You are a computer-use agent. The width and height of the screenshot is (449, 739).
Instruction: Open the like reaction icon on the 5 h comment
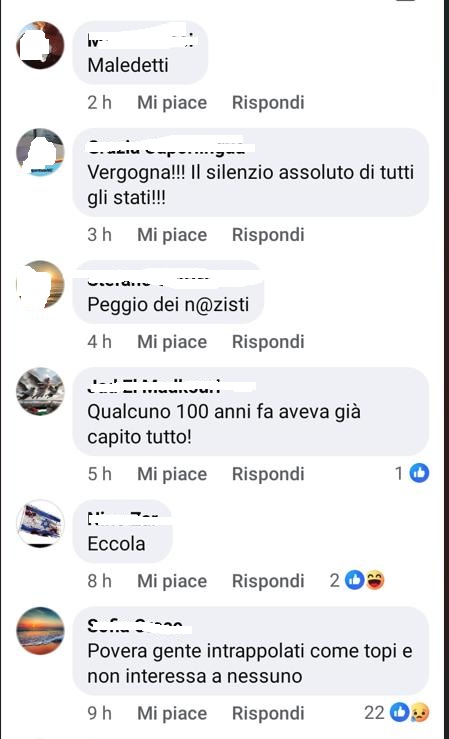pyautogui.click(x=419, y=473)
